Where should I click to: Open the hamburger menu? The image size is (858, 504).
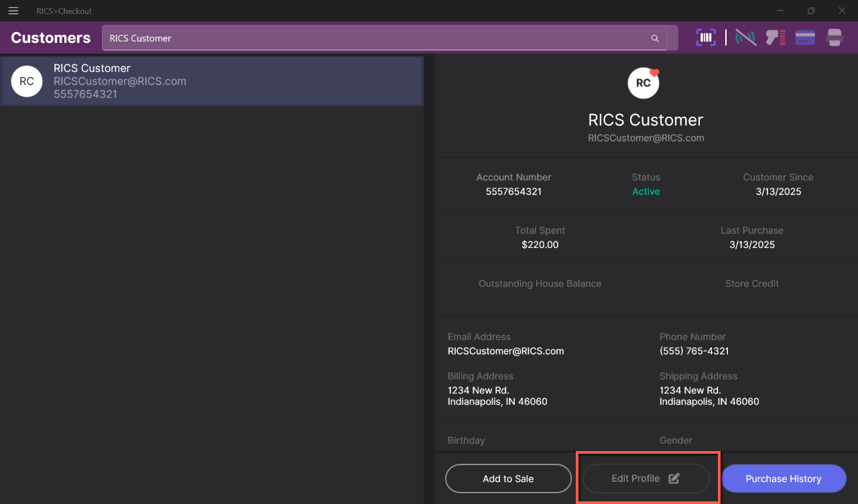click(13, 11)
